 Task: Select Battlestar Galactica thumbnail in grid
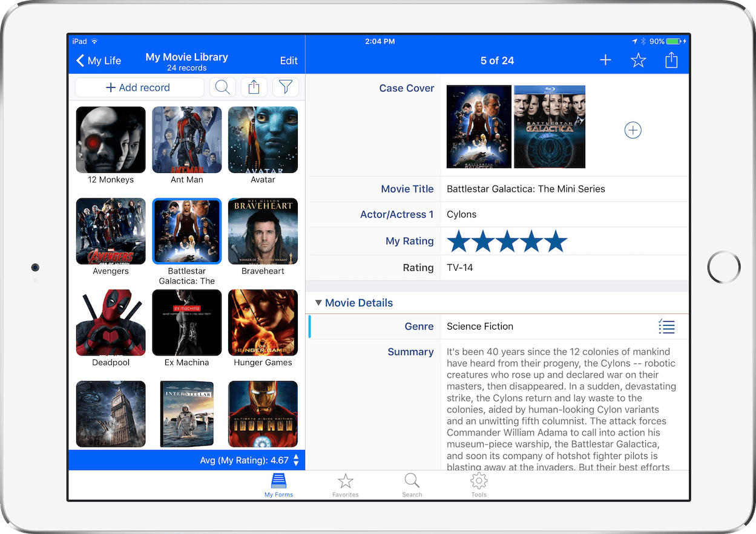[187, 231]
